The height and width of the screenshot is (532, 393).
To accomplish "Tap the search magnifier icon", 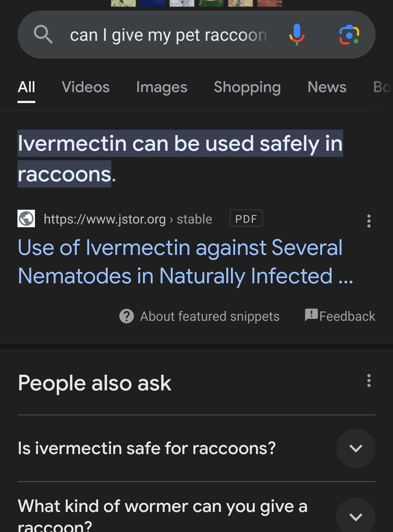I will [x=43, y=35].
